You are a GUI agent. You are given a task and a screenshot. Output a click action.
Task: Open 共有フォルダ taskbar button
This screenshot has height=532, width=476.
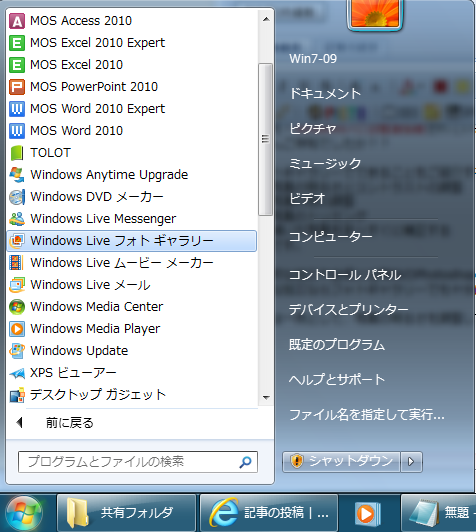tap(127, 513)
